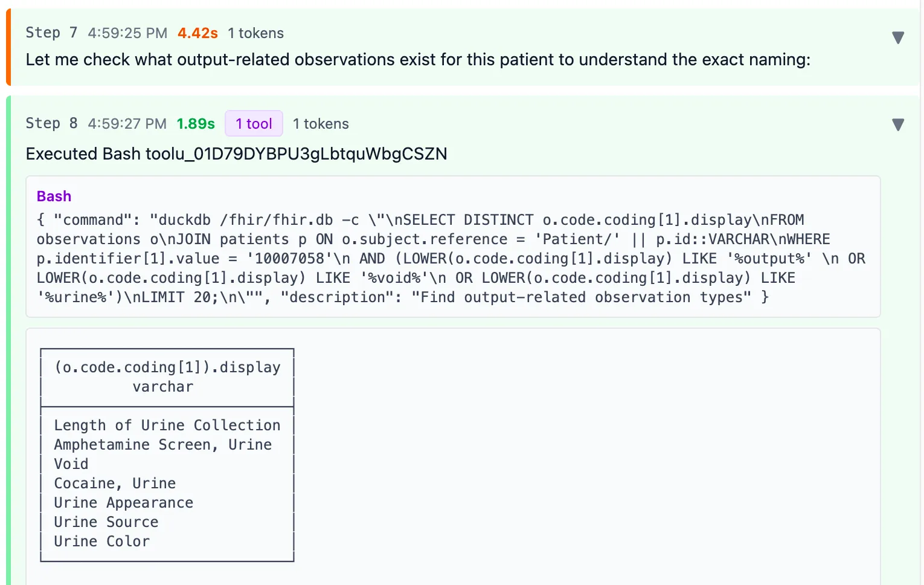Click the "1 tokens" count on Step 8
Viewport: 924px width, 585px height.
click(321, 124)
